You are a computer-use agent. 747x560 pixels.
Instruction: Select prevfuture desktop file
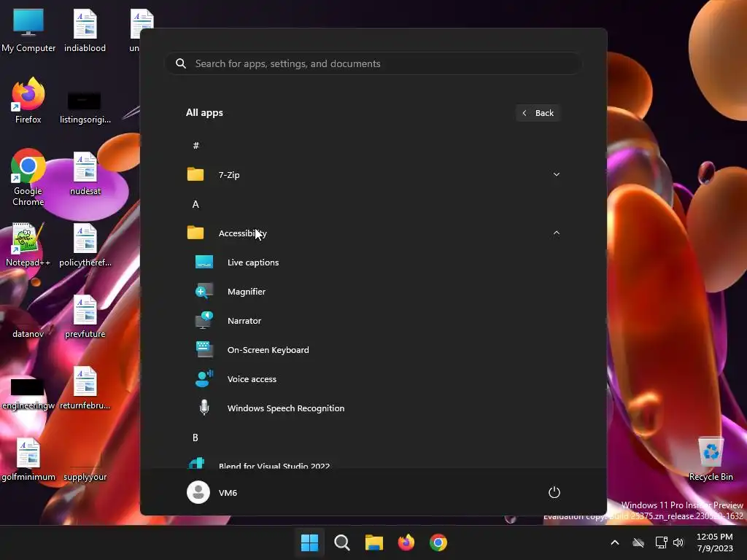tap(85, 316)
